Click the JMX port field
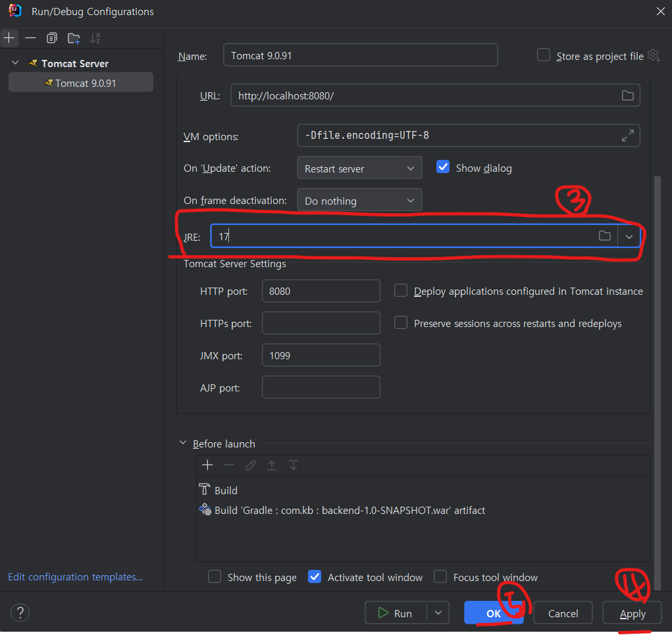672x635 pixels. point(321,355)
